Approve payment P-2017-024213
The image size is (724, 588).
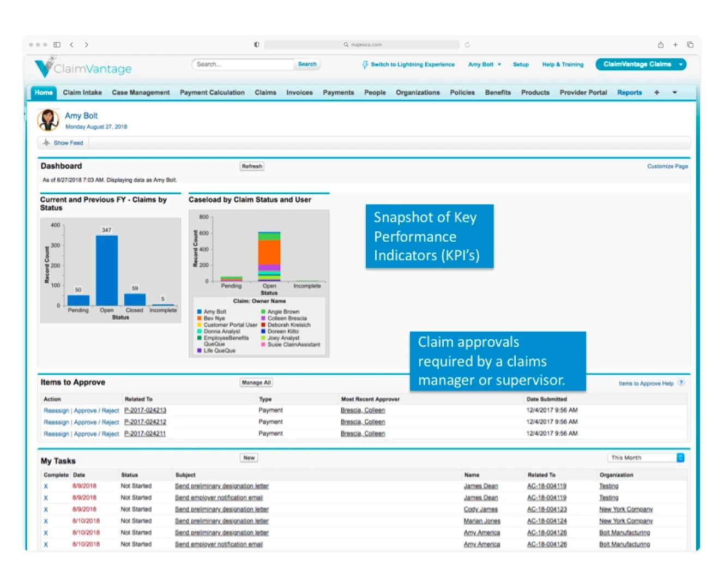click(x=85, y=411)
